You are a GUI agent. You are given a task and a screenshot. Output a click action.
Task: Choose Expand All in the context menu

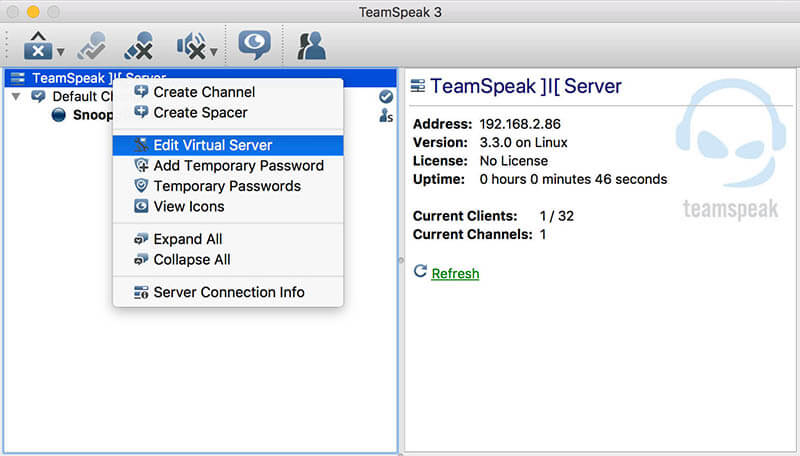[228, 239]
